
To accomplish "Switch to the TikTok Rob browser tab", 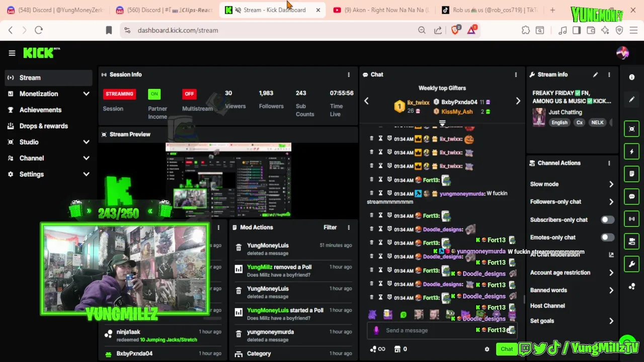I will [489, 10].
